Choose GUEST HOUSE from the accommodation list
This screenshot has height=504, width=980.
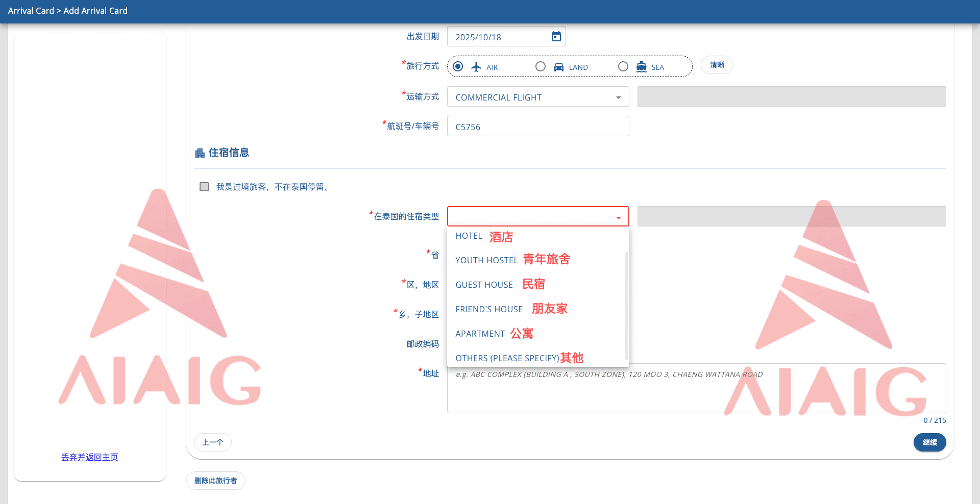536,284
